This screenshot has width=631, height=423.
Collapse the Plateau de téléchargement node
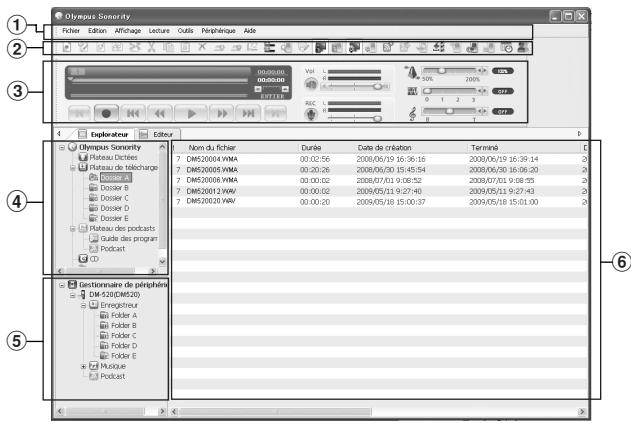[x=73, y=167]
